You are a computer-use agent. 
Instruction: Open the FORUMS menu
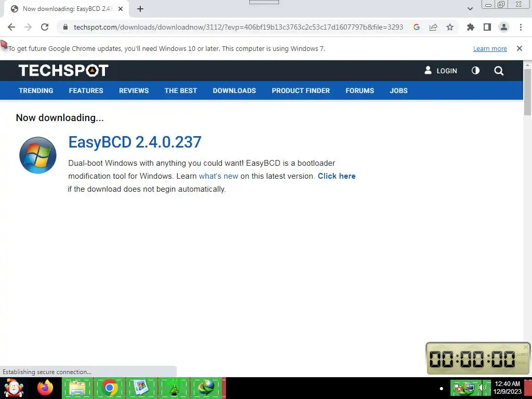[x=360, y=90]
